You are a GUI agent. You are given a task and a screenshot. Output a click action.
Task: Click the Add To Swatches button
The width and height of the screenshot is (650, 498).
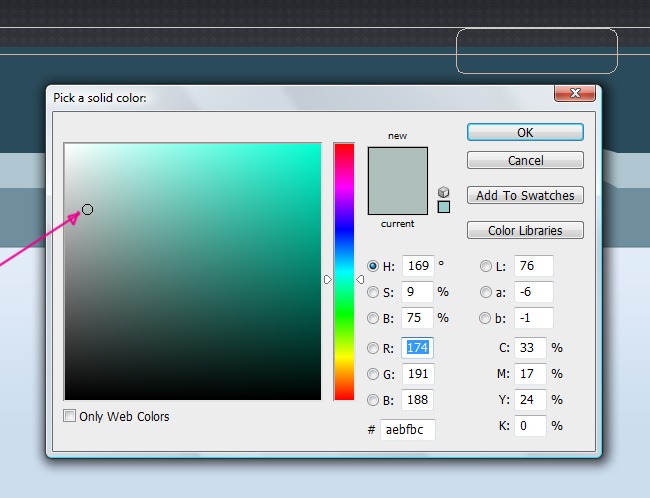[x=525, y=195]
